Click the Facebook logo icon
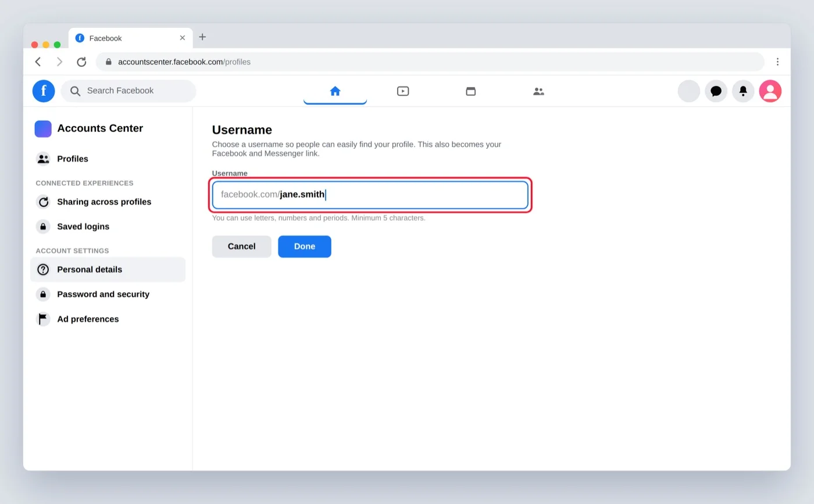Viewport: 814px width, 504px height. pyautogui.click(x=44, y=91)
